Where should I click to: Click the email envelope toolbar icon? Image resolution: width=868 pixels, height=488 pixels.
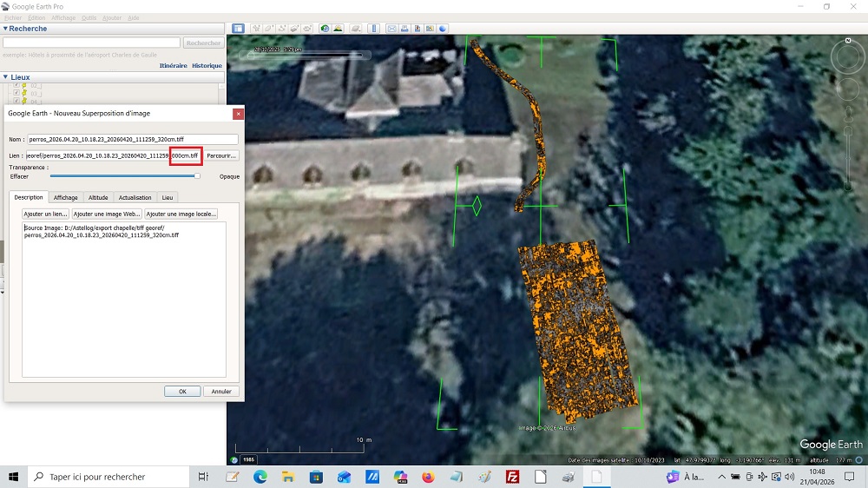point(392,29)
